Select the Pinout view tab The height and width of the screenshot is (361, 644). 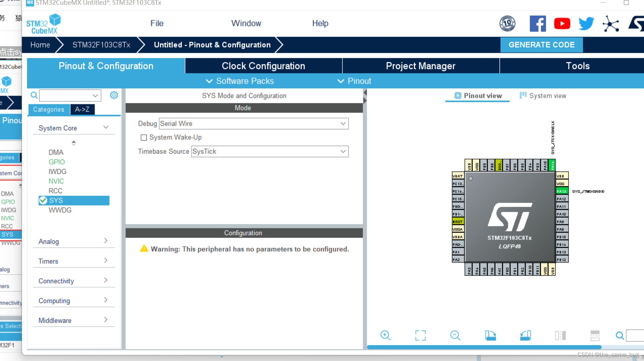tap(478, 96)
